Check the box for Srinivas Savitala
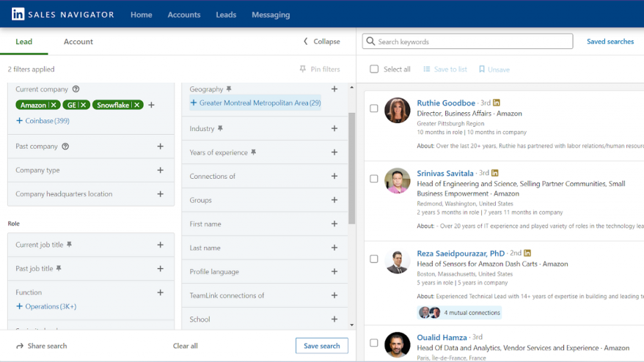 [x=374, y=179]
